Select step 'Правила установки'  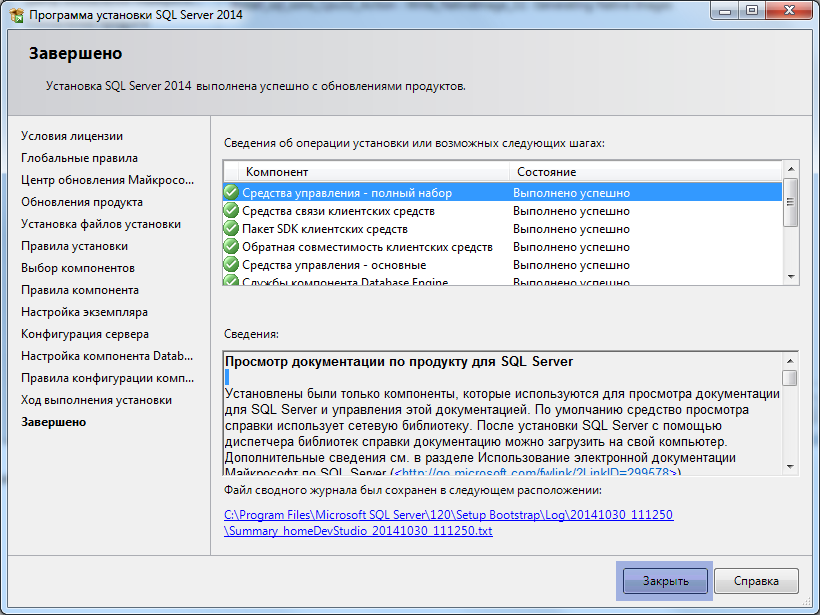[x=74, y=246]
